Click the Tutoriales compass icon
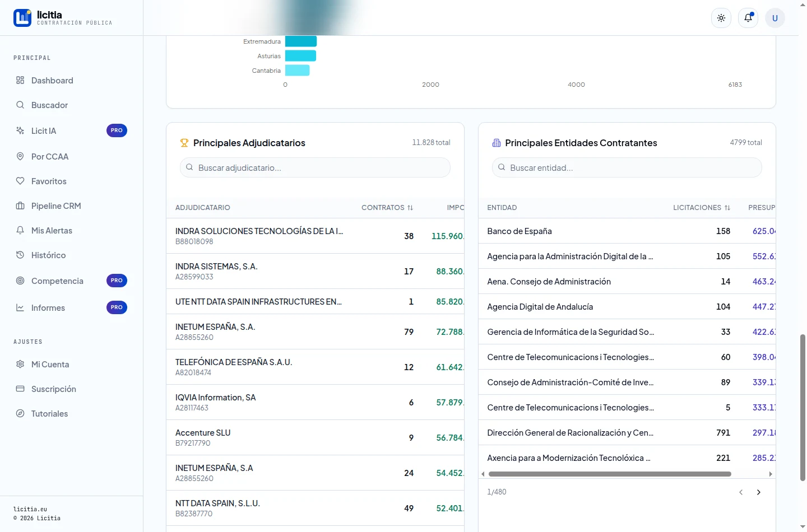807x532 pixels. coord(20,413)
